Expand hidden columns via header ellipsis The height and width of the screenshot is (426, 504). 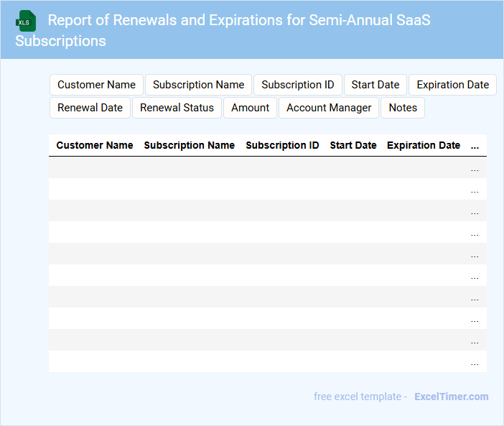click(475, 145)
